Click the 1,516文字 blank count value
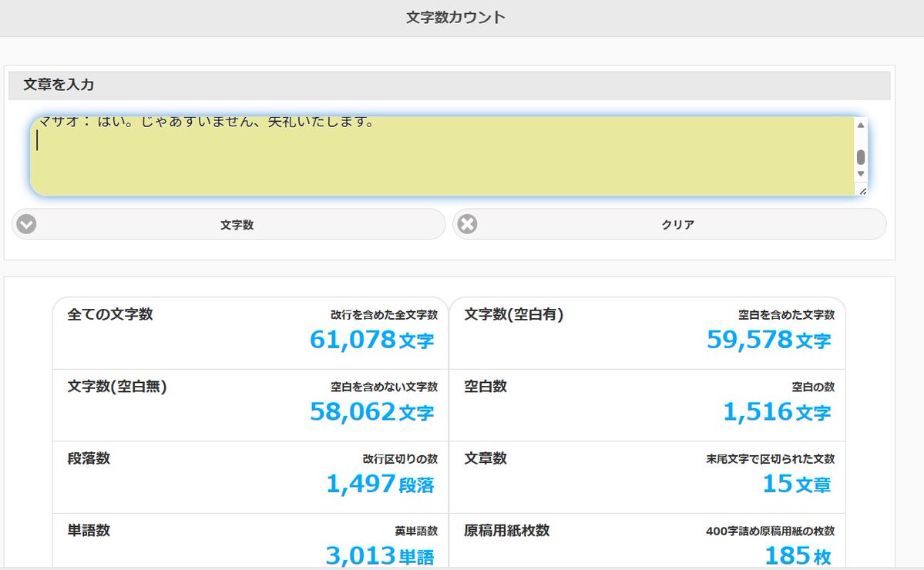This screenshot has width=924, height=570. point(778,411)
